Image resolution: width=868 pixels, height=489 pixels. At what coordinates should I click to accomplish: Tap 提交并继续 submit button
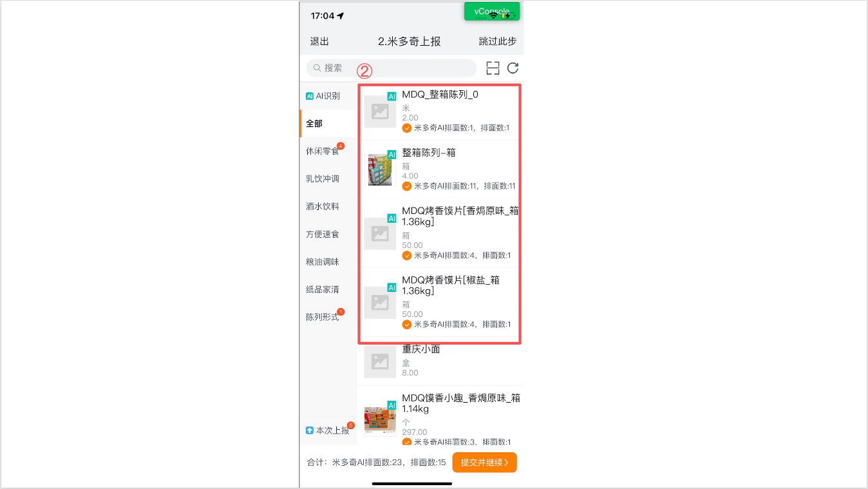tap(484, 462)
